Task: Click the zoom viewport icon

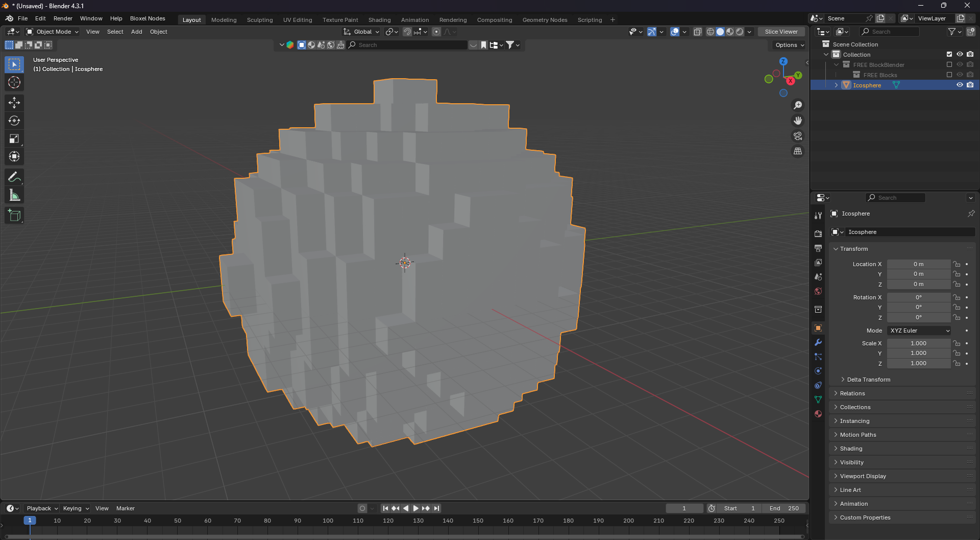Action: 798,105
